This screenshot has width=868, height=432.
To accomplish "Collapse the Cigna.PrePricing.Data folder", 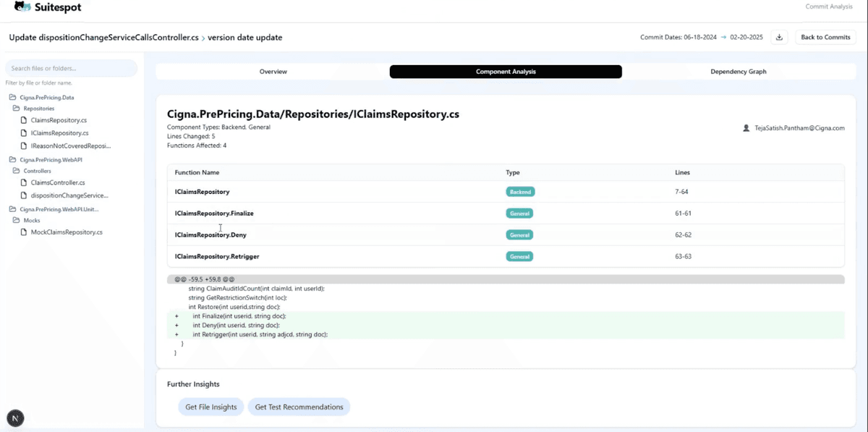I will [x=12, y=97].
